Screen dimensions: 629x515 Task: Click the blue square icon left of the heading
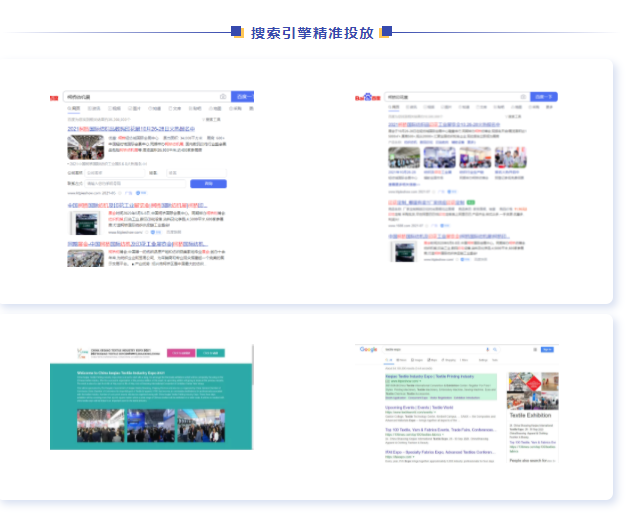pos(237,32)
